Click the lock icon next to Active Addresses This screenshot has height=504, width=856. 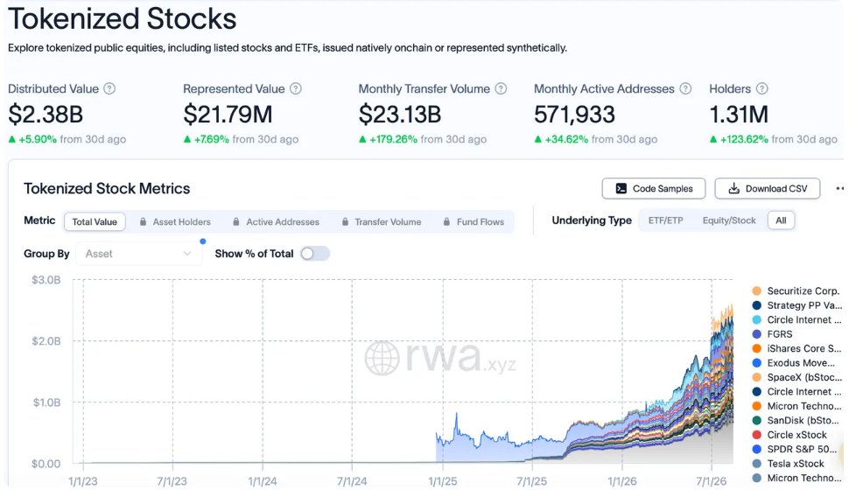pyautogui.click(x=235, y=221)
